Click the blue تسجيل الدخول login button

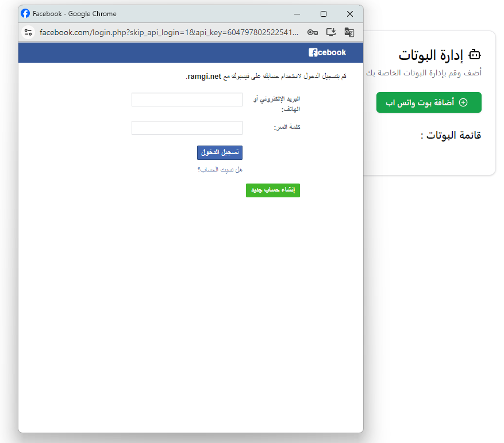click(x=220, y=152)
